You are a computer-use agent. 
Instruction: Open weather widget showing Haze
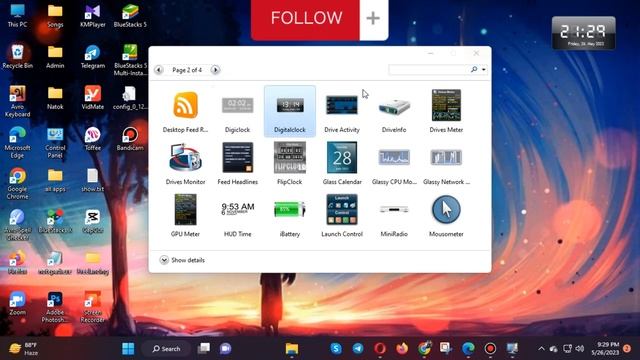[x=24, y=349]
